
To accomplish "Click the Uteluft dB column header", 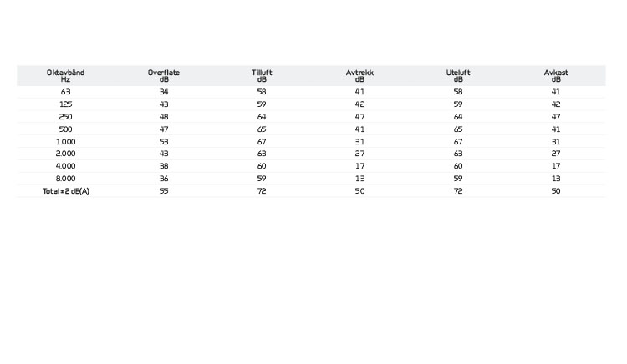I will tap(458, 76).
